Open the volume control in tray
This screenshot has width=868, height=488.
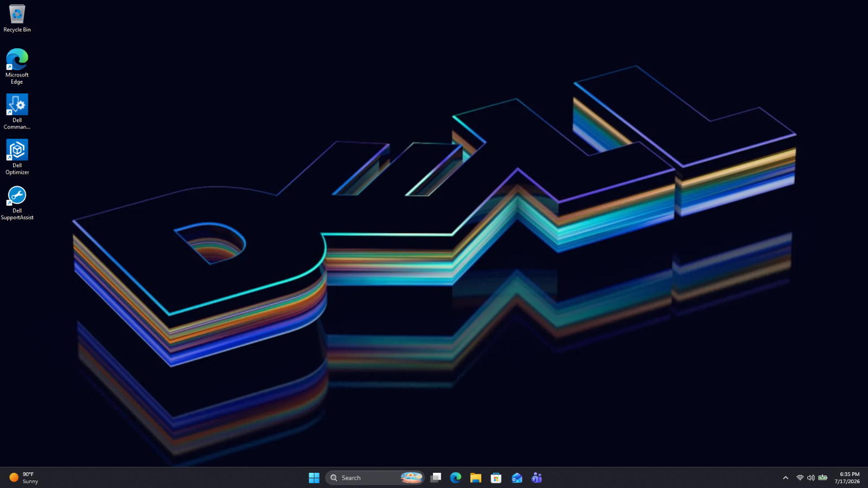pos(810,478)
